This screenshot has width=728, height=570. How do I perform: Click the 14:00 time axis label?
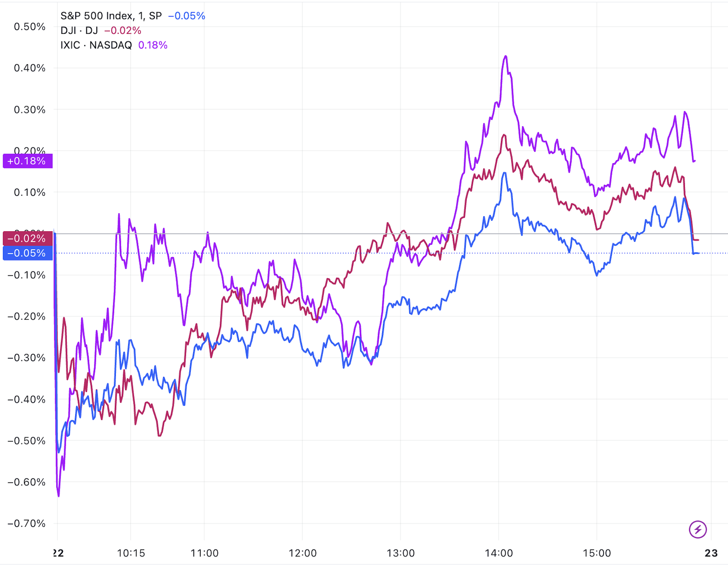pyautogui.click(x=498, y=553)
